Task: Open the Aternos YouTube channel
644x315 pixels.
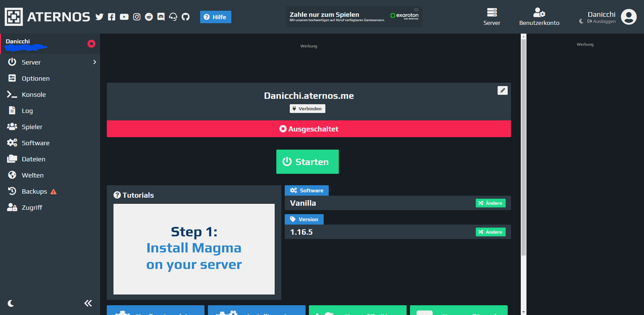Action: [124, 17]
